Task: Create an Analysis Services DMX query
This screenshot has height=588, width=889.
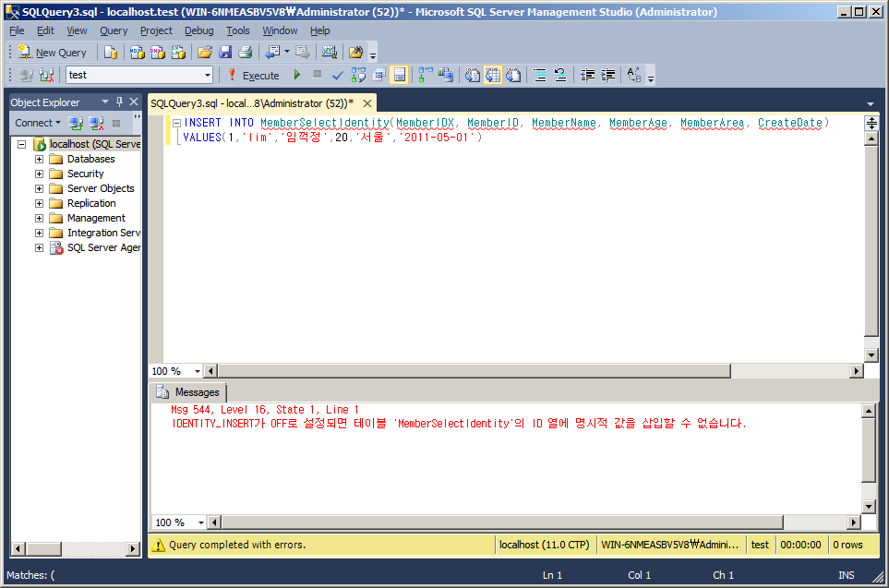Action: [158, 53]
